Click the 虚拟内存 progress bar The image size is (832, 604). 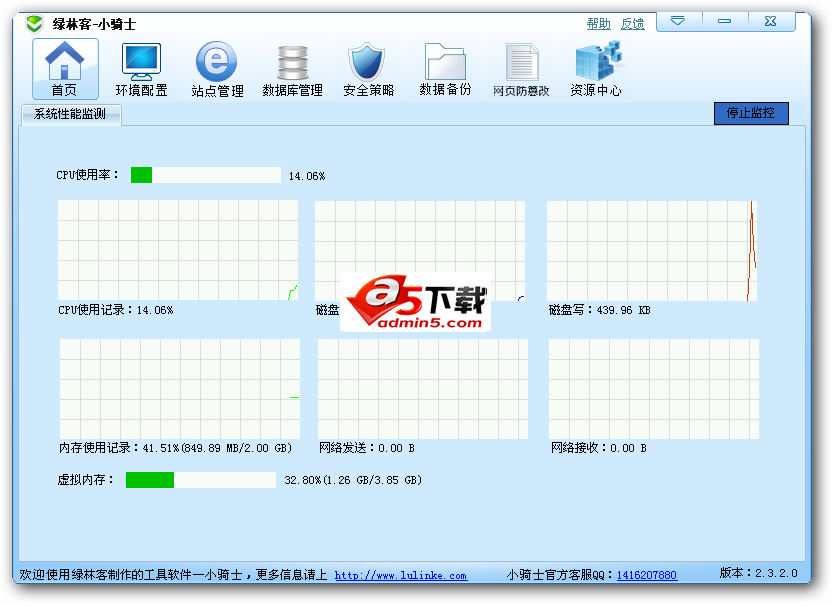201,480
